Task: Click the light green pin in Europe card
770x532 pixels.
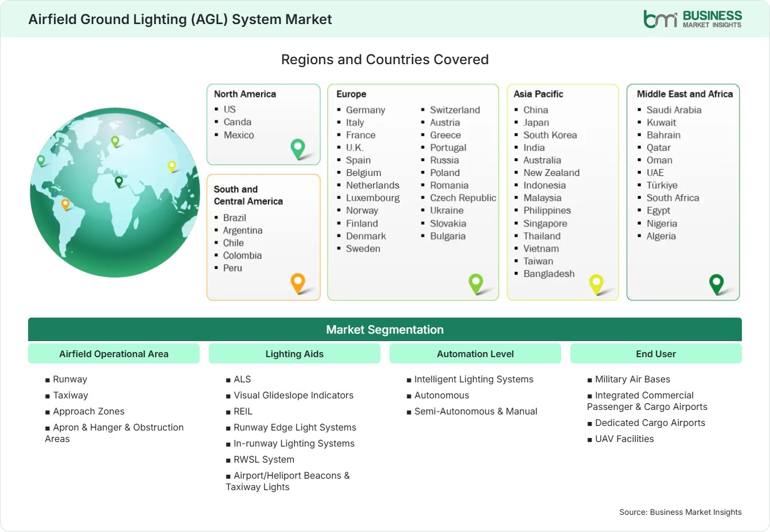Action: coord(476,283)
